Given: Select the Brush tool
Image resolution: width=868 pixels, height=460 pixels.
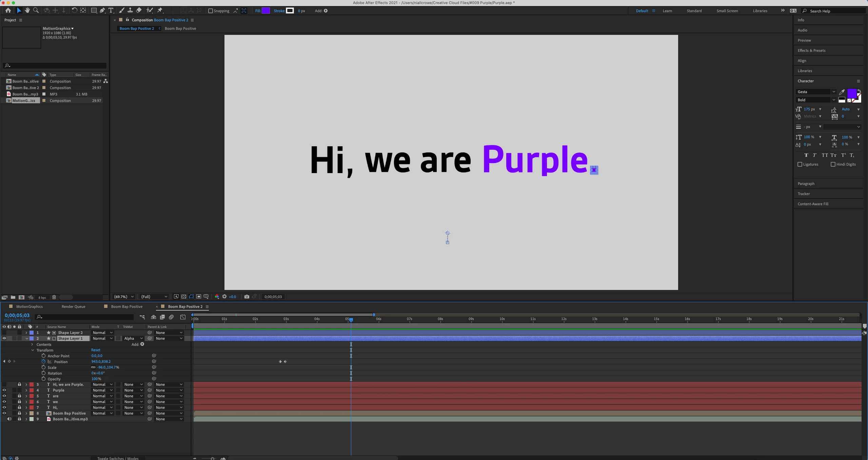Looking at the screenshot, I should point(122,11).
